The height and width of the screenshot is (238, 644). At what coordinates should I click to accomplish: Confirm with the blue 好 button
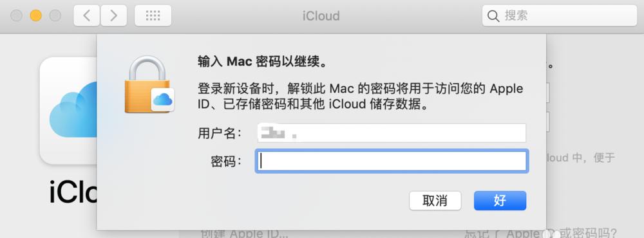pyautogui.click(x=500, y=201)
